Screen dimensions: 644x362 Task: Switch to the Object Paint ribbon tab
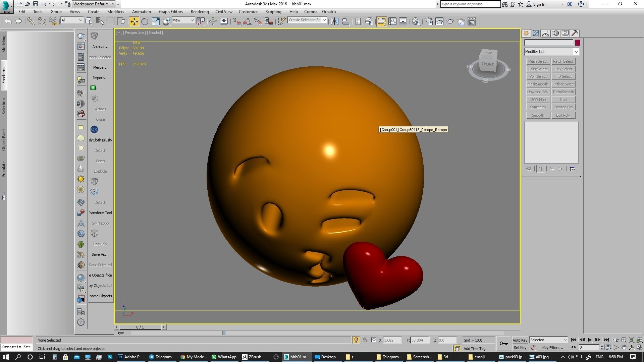click(x=4, y=139)
